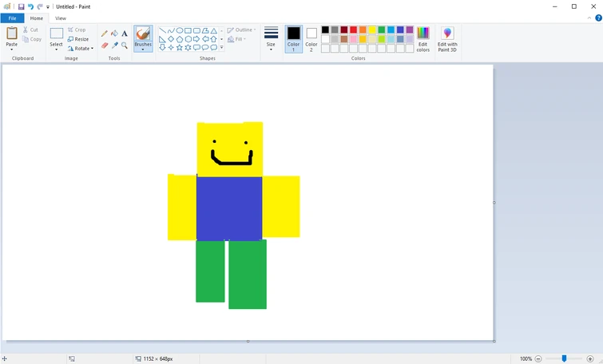
Task: Click the Cut button
Action: tap(30, 30)
